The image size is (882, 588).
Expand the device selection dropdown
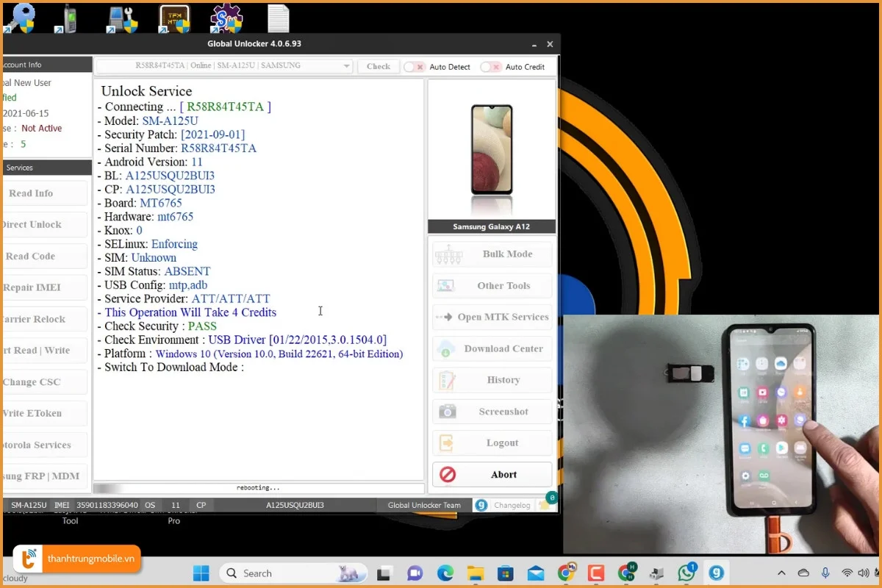(x=346, y=66)
